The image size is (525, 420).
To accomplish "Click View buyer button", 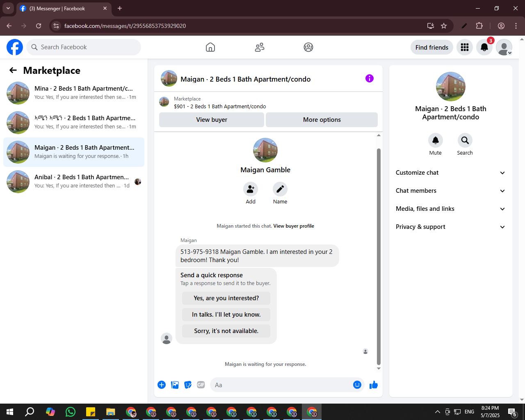I will [212, 120].
